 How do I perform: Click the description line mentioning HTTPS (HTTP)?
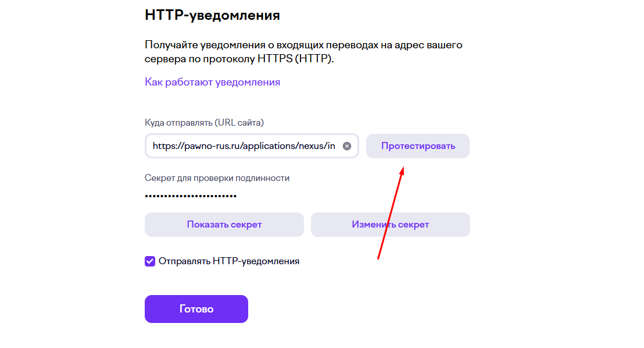click(239, 59)
